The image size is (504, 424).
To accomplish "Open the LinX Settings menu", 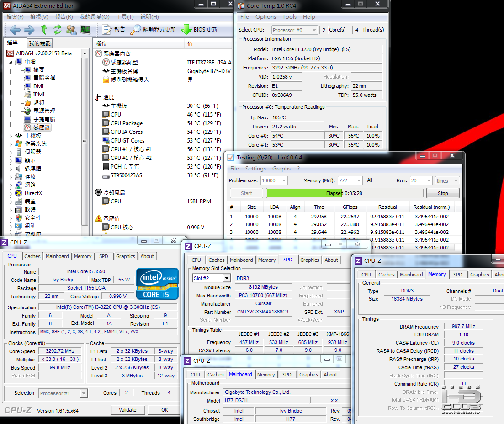I will coord(255,169).
